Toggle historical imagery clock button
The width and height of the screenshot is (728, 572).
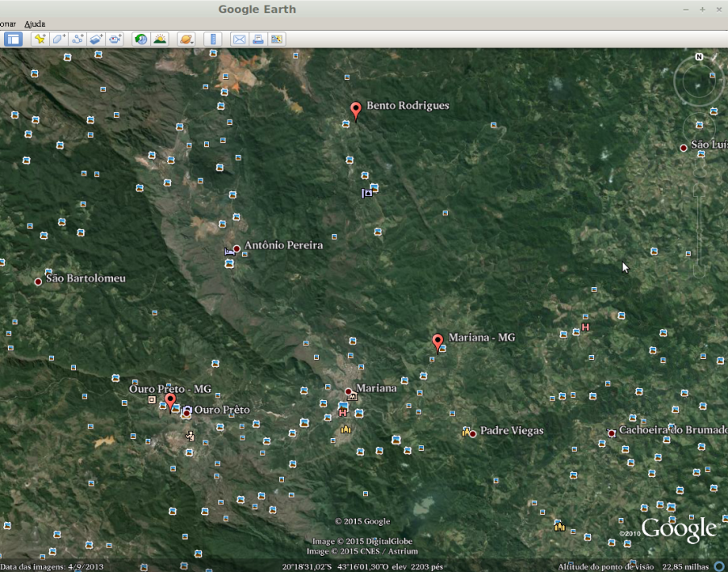point(140,39)
